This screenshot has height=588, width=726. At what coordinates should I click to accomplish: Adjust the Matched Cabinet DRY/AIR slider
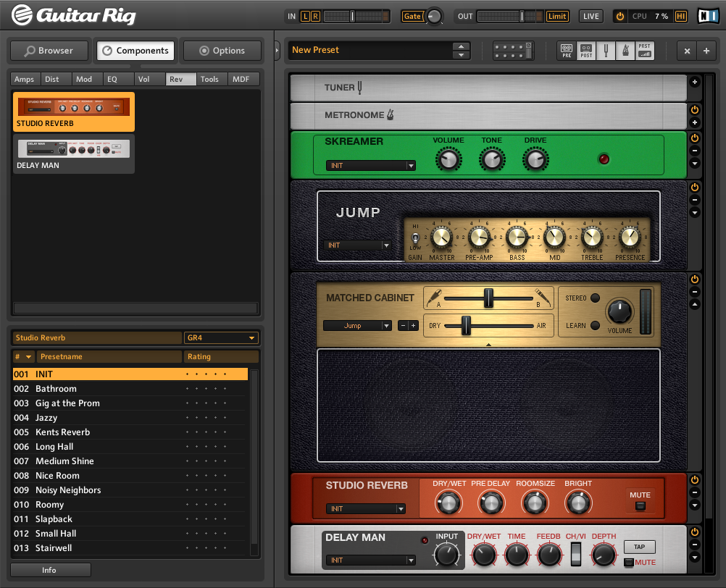click(x=466, y=326)
